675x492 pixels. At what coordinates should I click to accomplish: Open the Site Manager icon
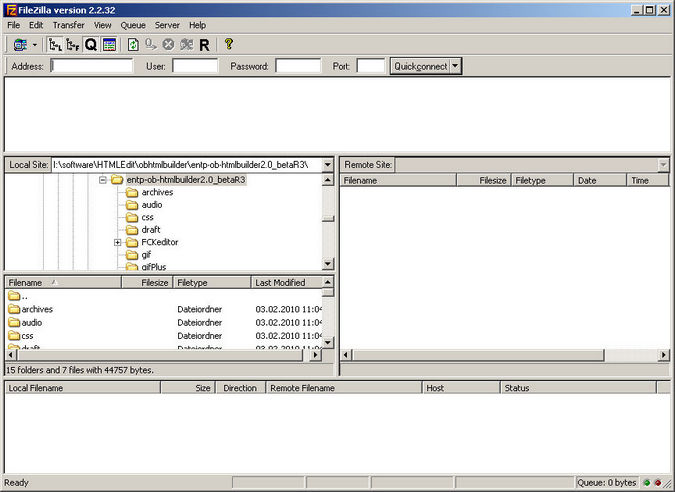(x=20, y=44)
